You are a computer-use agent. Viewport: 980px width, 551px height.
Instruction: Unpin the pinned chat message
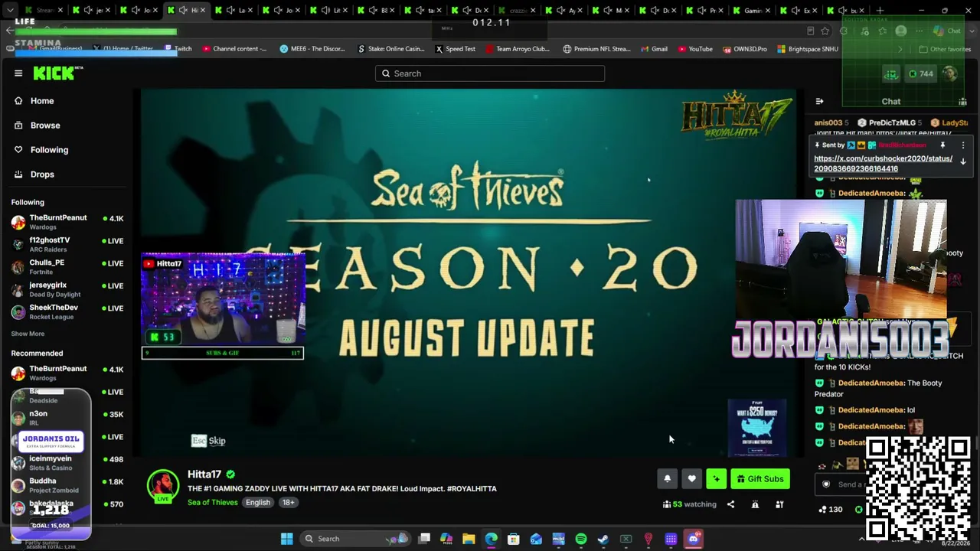coord(942,145)
